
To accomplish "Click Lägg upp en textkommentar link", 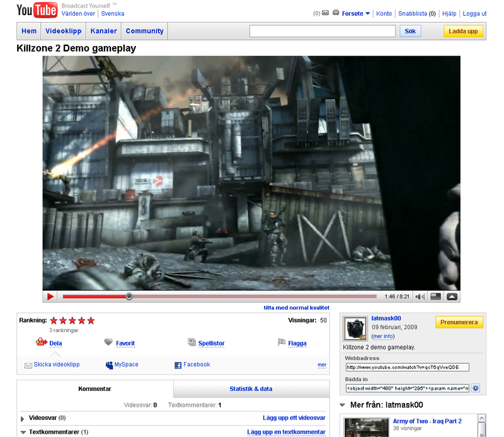I will pos(286,432).
